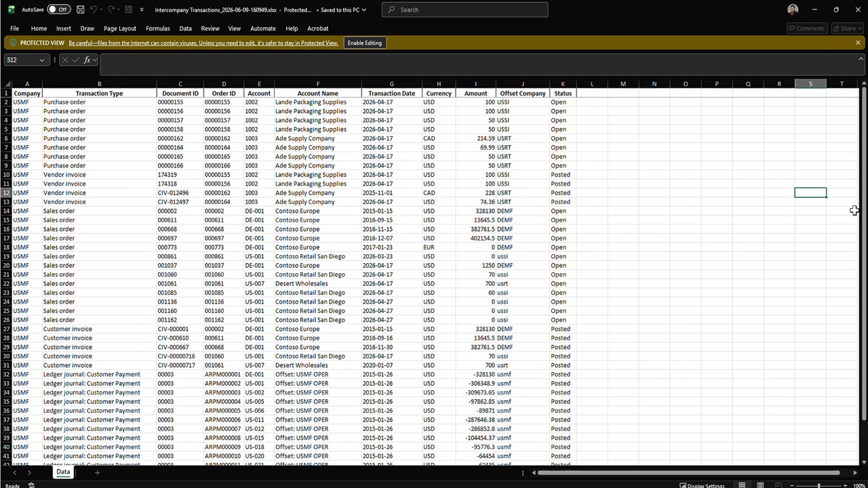Screen dimensions: 868x488
Task: Click the zoom in plus icon
Action: point(844,485)
